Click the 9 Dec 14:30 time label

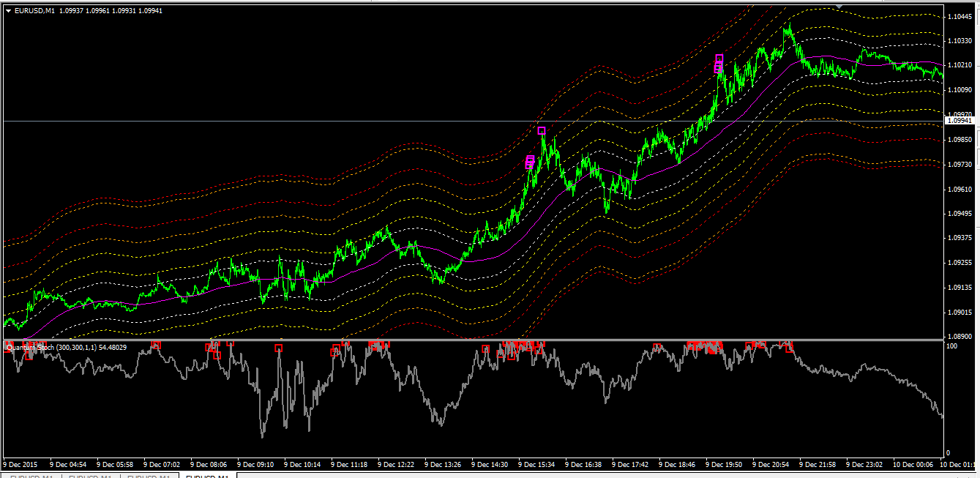coord(490,464)
